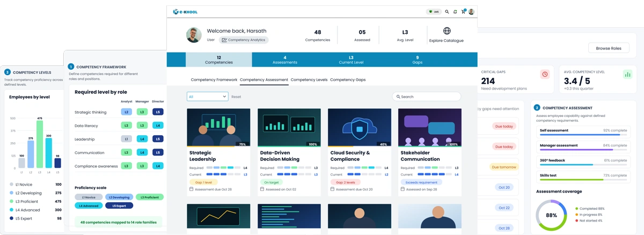
Task: Open the Competency Analytics chip
Action: tap(244, 40)
